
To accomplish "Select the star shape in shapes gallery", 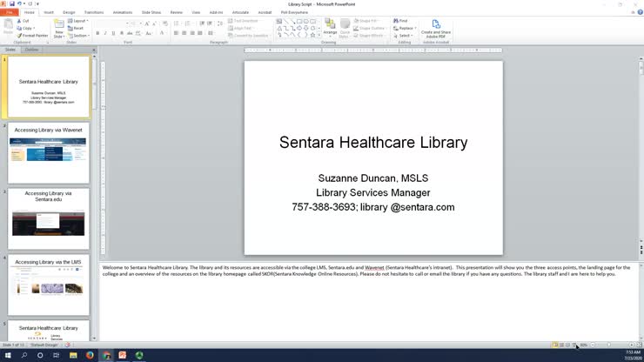I will [x=312, y=35].
